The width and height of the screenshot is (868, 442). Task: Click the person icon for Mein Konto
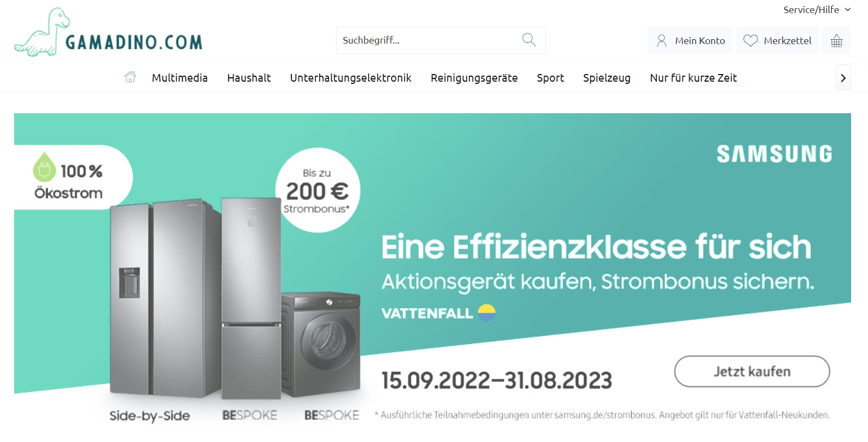(662, 41)
